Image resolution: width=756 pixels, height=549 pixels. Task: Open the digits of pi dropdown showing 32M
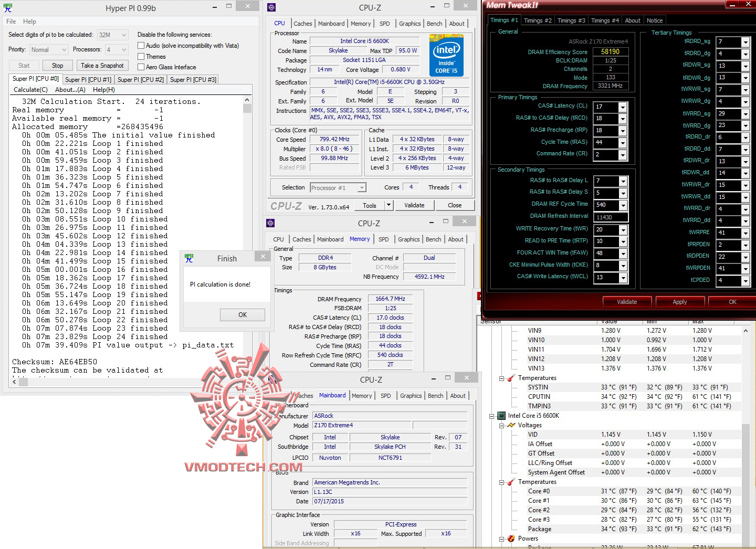click(124, 35)
